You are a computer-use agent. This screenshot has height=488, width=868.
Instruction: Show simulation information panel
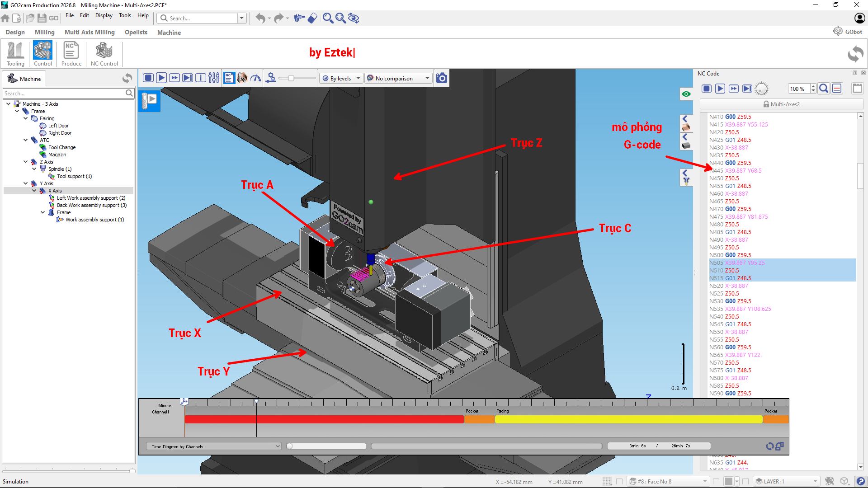201,78
